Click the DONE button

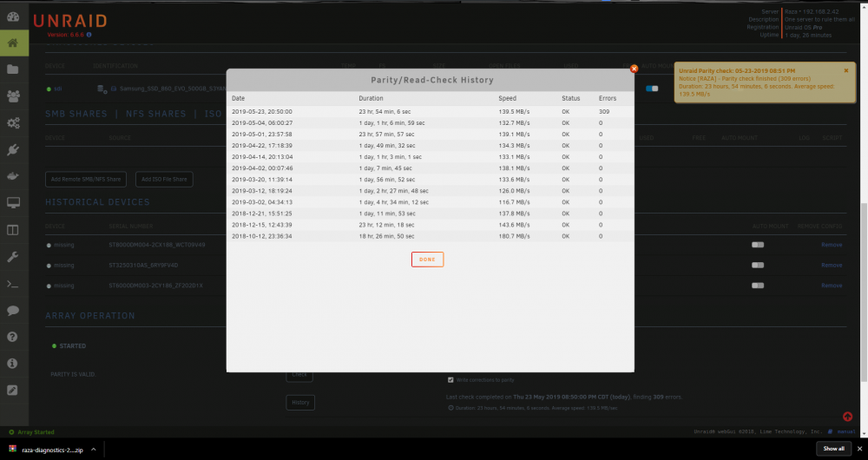[x=427, y=260]
